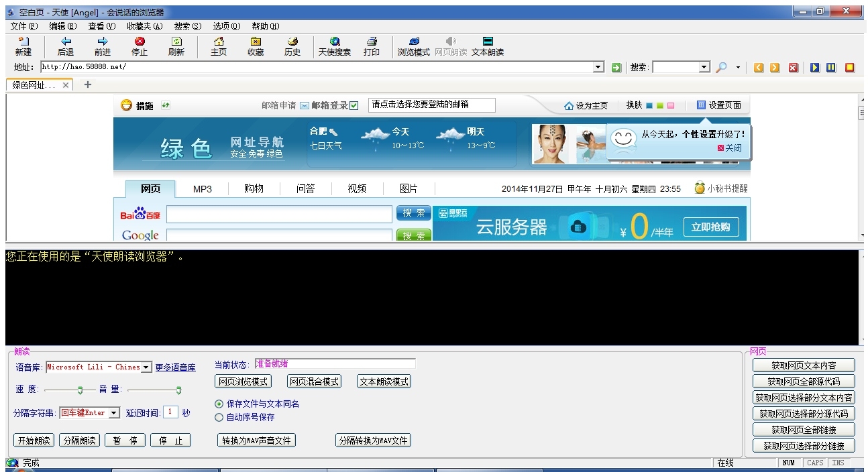Click the 后退 (Back) toolbar icon

66,42
